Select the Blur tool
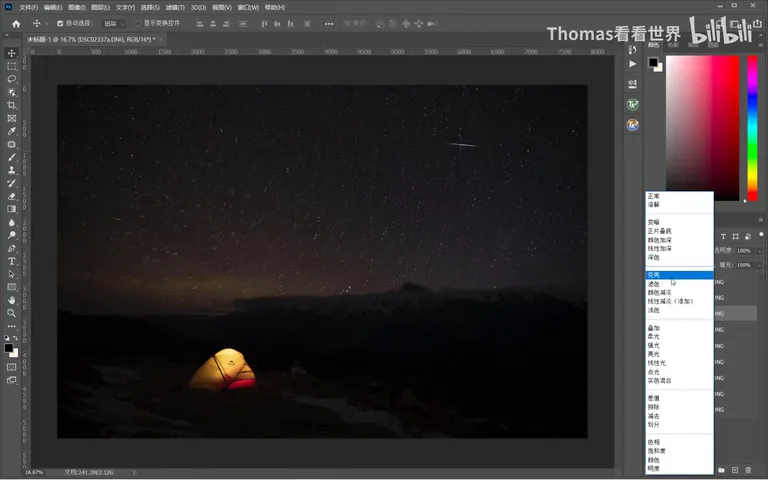The width and height of the screenshot is (768, 480). 12,222
